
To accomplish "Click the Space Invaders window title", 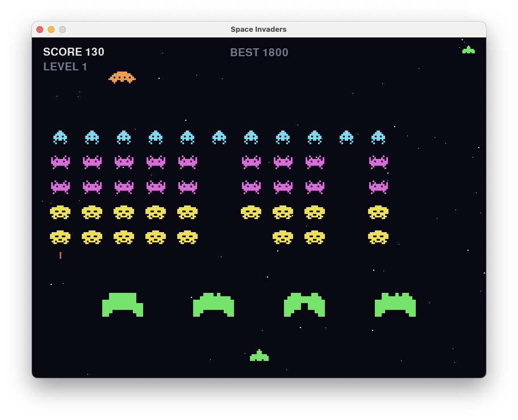I will (x=258, y=30).
